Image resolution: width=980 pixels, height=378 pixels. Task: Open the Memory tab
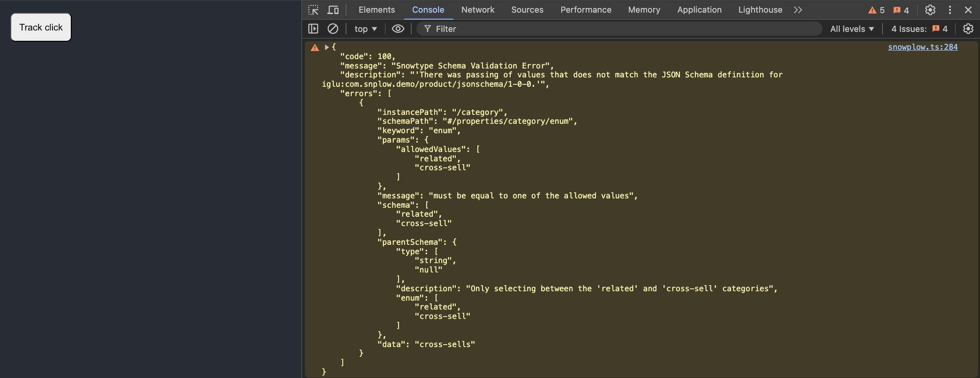click(x=644, y=10)
